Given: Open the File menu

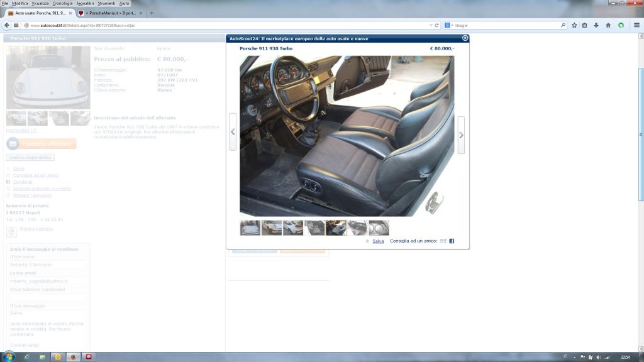Looking at the screenshot, I should tap(4, 3).
